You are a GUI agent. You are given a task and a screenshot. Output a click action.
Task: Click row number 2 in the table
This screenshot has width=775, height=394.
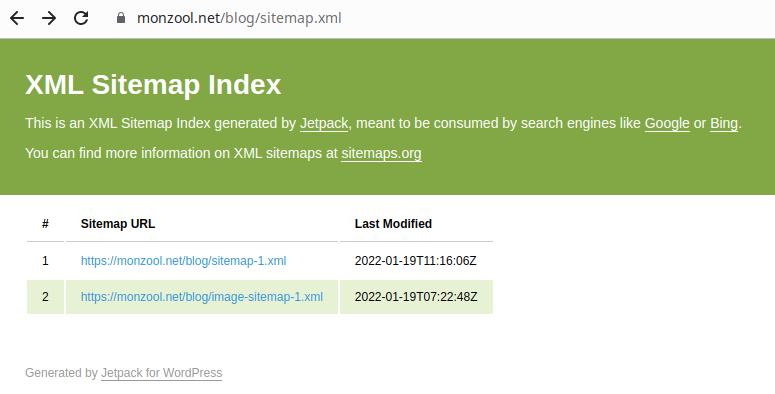(45, 297)
